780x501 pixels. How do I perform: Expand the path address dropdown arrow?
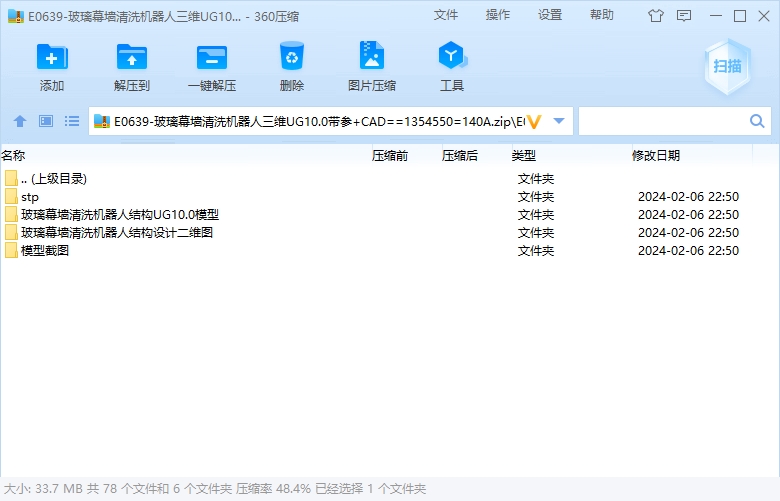[x=559, y=121]
